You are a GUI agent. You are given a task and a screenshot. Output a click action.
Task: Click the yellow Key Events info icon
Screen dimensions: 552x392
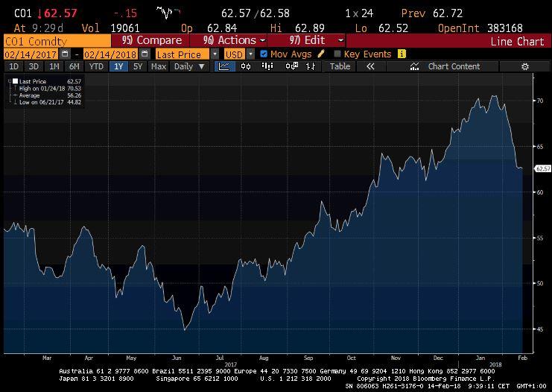click(x=402, y=54)
